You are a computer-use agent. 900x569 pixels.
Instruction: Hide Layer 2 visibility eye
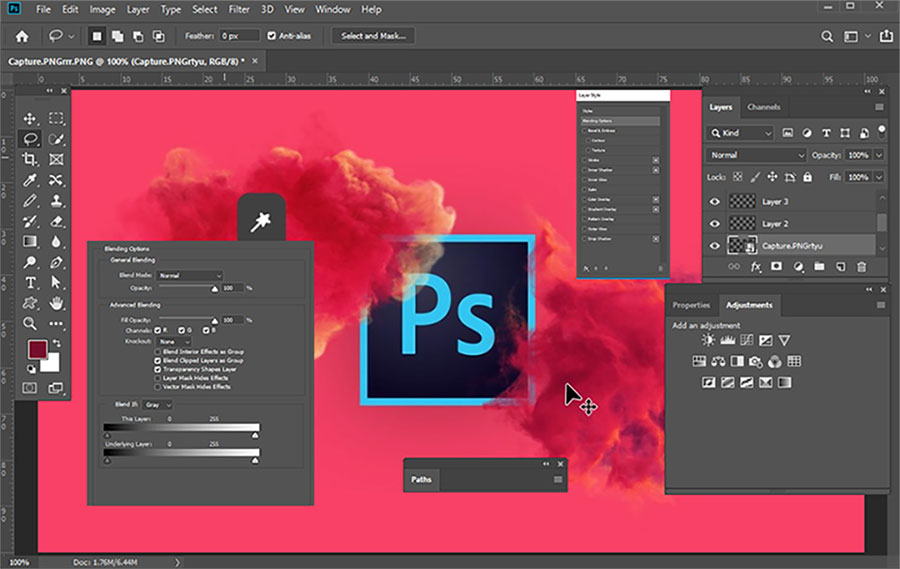(715, 223)
